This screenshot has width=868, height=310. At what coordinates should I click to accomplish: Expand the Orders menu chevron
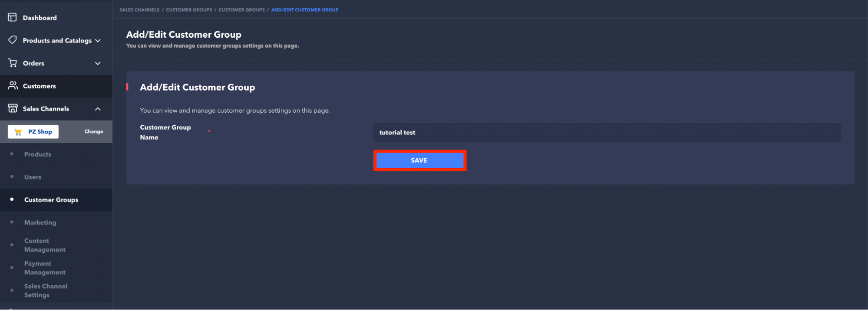point(98,63)
